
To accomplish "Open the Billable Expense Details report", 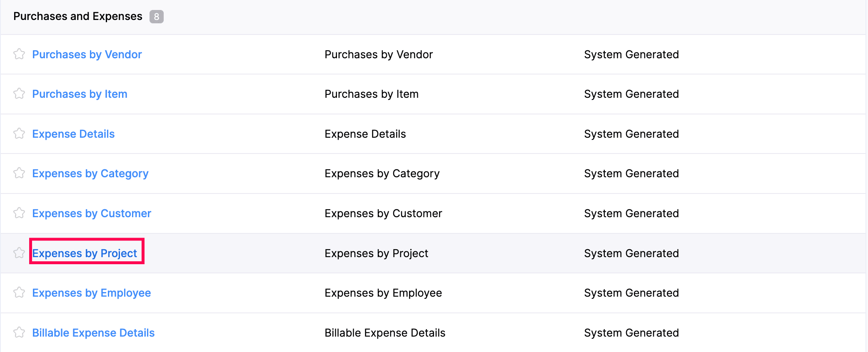I will click(x=93, y=333).
